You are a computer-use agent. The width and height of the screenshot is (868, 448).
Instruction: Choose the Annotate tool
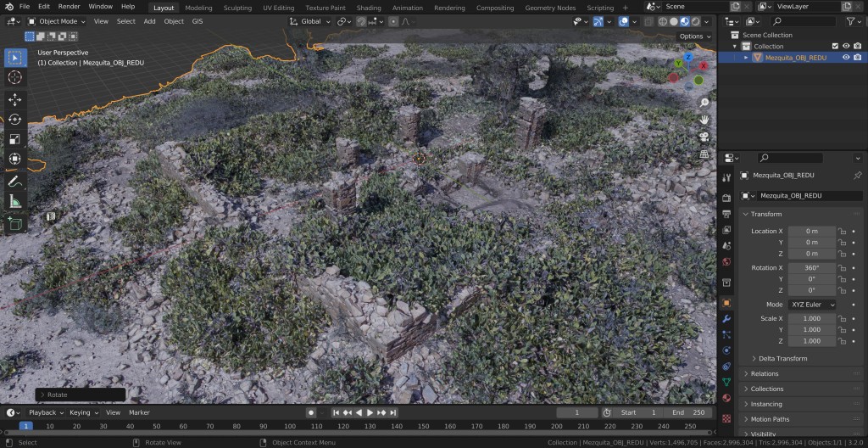pyautogui.click(x=14, y=181)
